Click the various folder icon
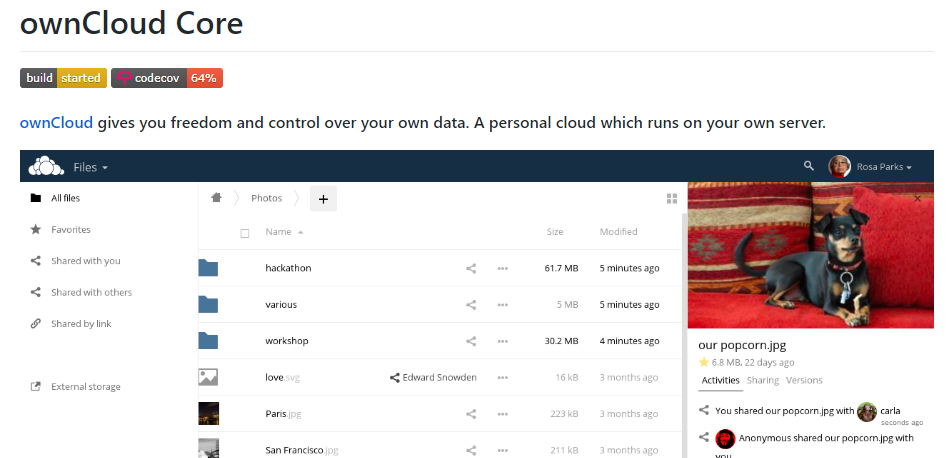Screen dimensions: 951x458 [x=208, y=304]
